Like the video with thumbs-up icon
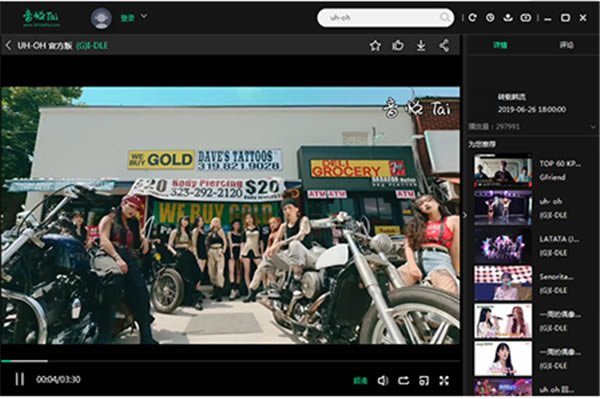The image size is (600, 399). coord(398,46)
